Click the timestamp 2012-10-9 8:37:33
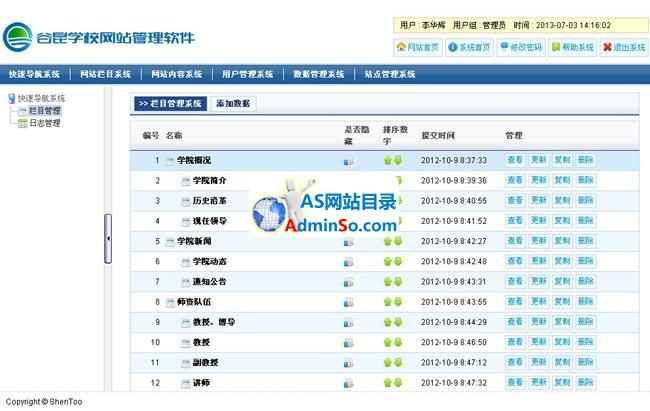Viewport: 650px width, 411px height. (x=454, y=161)
